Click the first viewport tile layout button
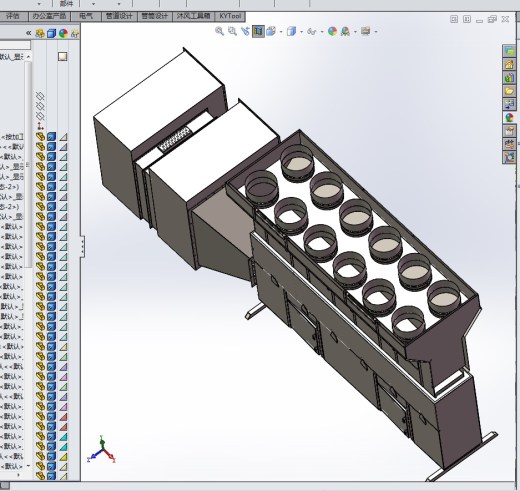This screenshot has width=520, height=491. pos(454,19)
